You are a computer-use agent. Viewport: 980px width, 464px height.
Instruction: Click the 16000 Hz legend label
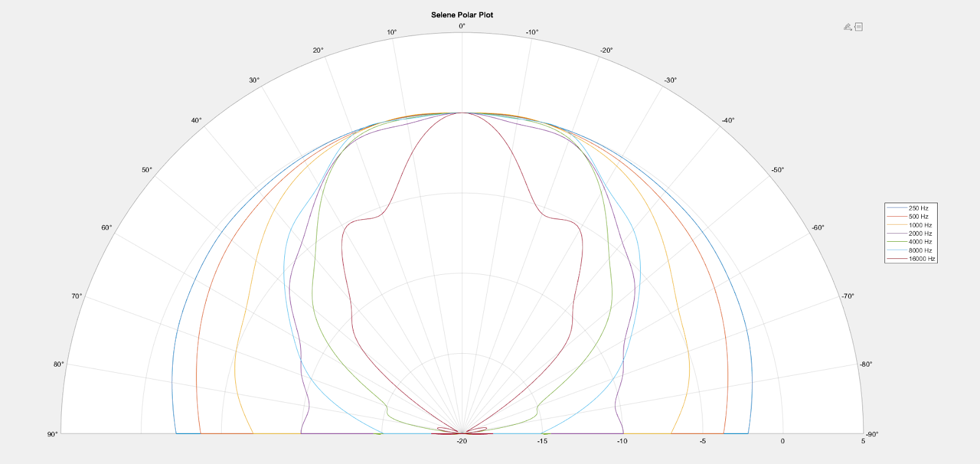(922, 259)
